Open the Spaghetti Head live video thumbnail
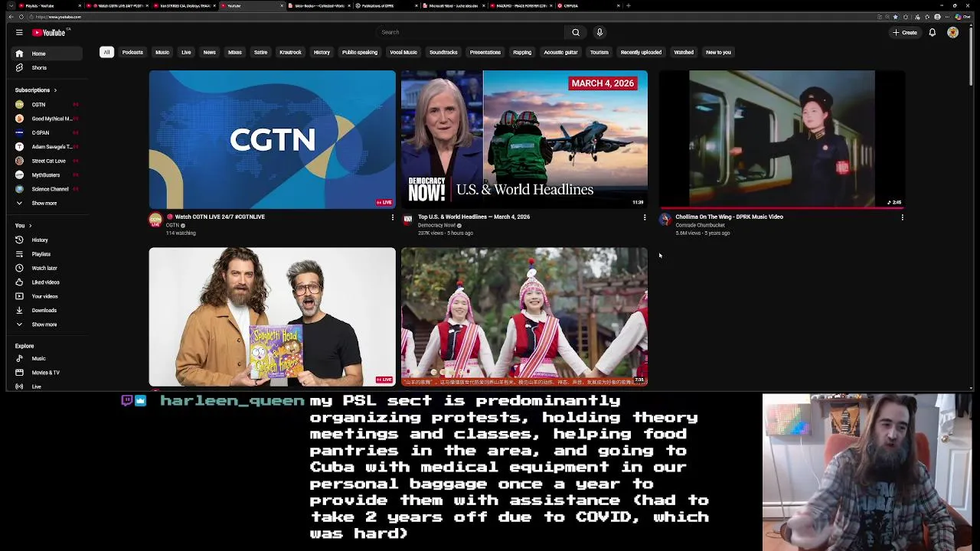This screenshot has height=551, width=980. pos(273,317)
